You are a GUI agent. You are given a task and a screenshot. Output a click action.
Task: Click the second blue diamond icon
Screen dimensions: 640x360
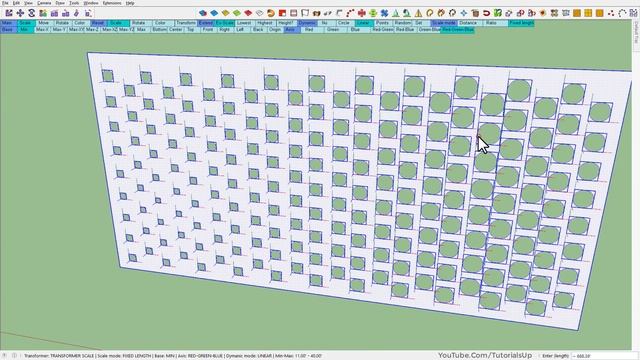coord(214,13)
